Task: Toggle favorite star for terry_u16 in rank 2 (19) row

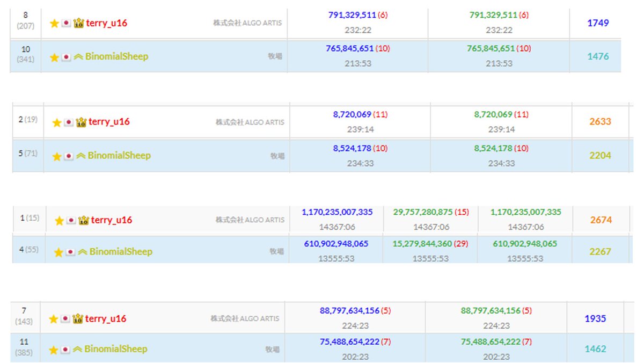Action: 57,122
